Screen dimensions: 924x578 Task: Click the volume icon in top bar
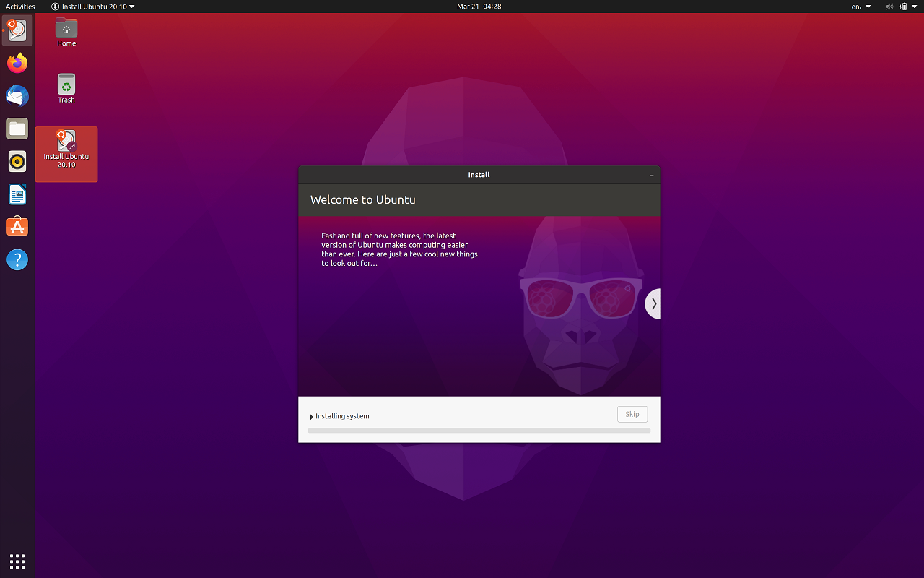tap(889, 7)
